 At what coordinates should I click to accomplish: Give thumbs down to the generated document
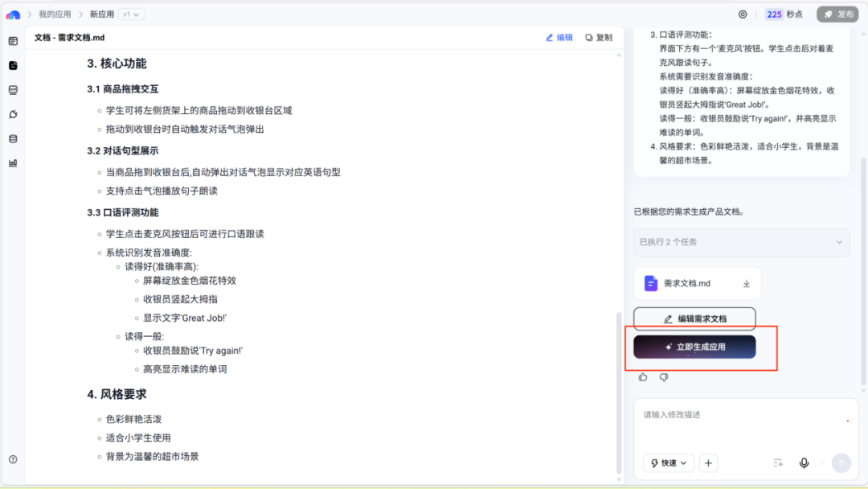point(662,376)
